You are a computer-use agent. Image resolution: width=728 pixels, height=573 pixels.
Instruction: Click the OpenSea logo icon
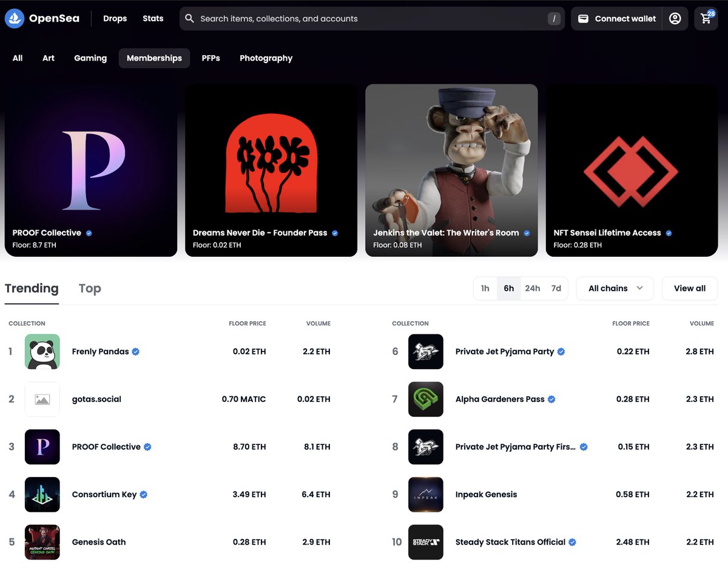coord(14,19)
